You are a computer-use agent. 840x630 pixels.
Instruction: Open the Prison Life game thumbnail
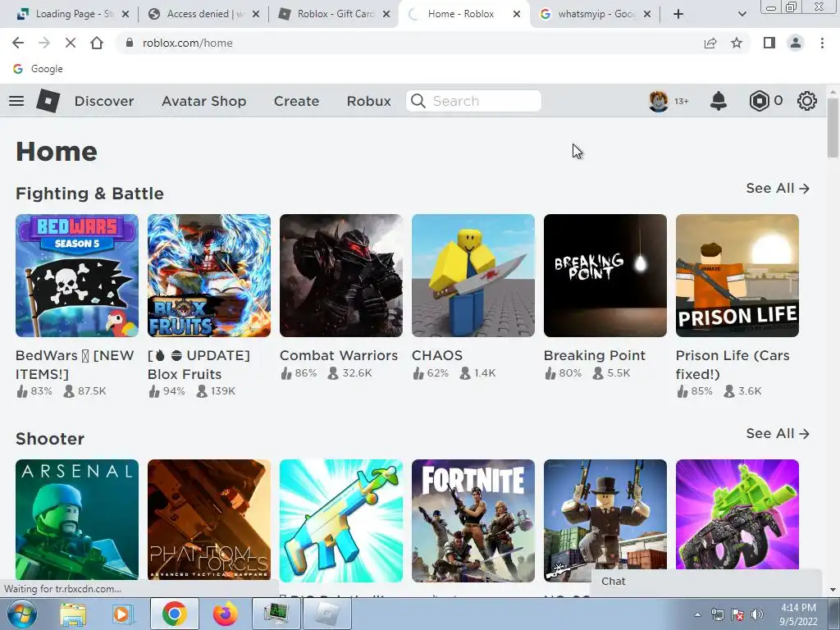737,276
